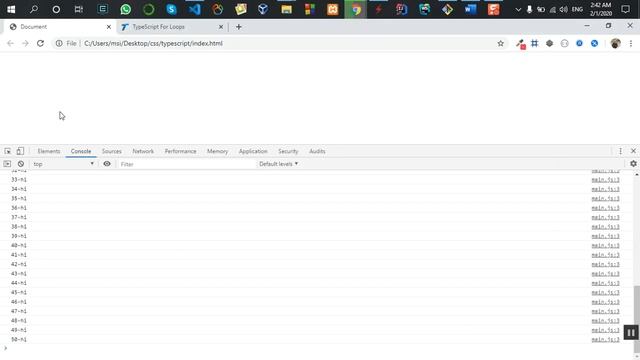Open the Performance panel

[x=180, y=151]
